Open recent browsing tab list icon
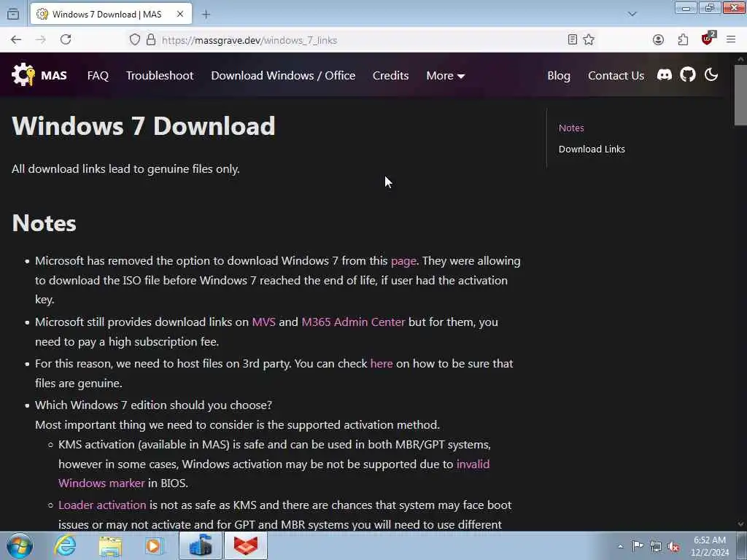The height and width of the screenshot is (560, 747). pos(13,15)
